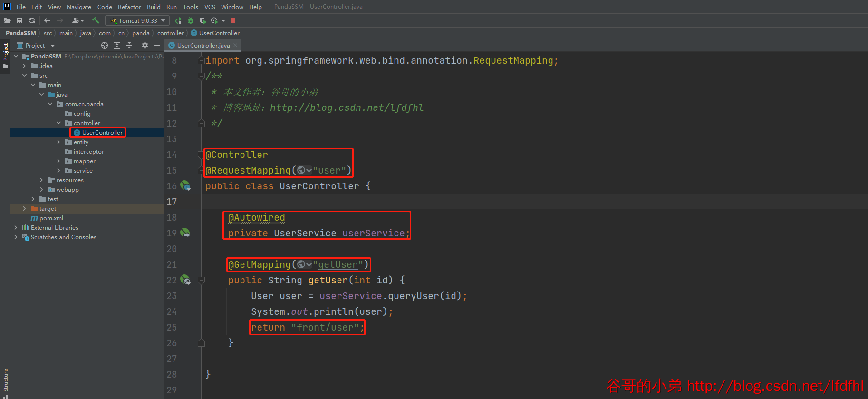
Task: Open the Tomcat 9.0.33 run configuration dropdown
Action: click(137, 20)
